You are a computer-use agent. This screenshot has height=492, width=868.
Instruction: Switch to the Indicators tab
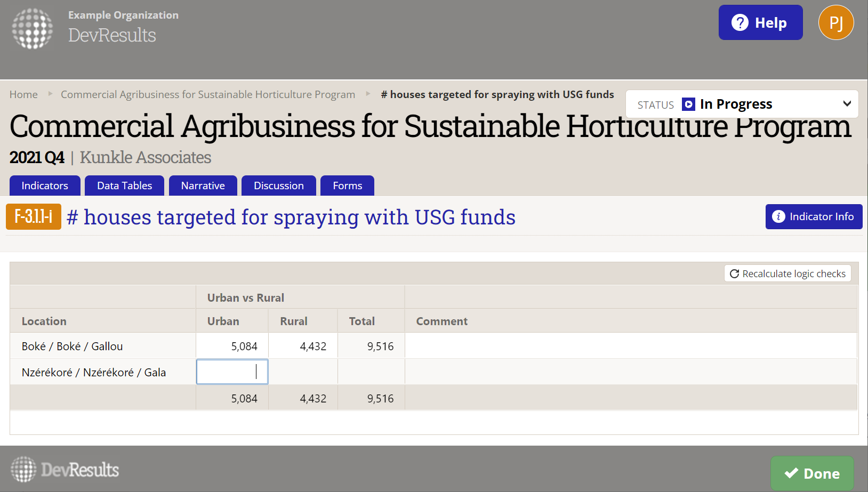45,185
